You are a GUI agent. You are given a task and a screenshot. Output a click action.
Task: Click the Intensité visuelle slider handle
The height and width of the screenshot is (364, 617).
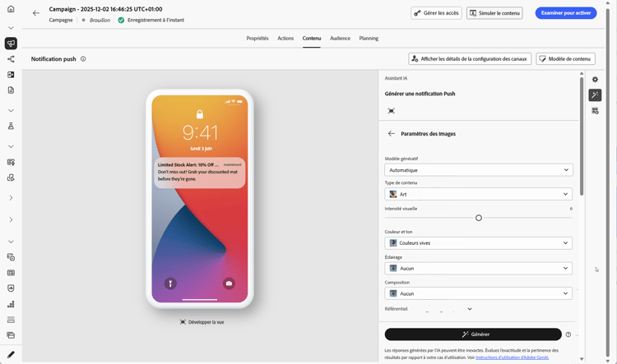[479, 218]
